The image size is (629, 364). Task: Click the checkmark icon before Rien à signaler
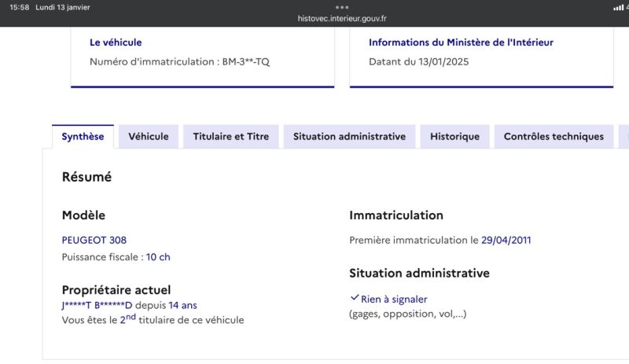click(x=354, y=299)
